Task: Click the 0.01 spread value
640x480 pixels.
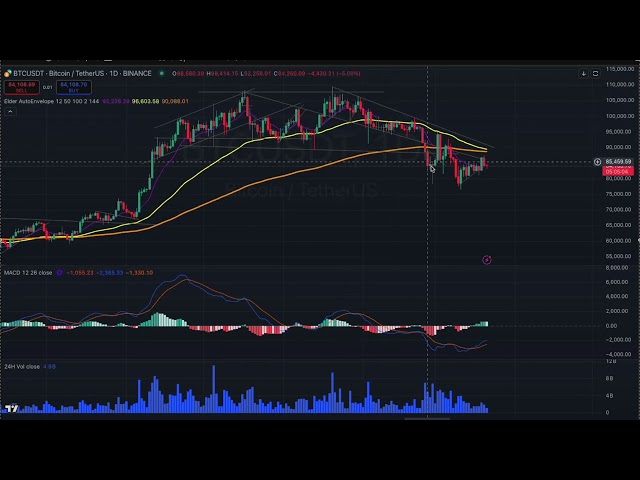Action: click(48, 87)
